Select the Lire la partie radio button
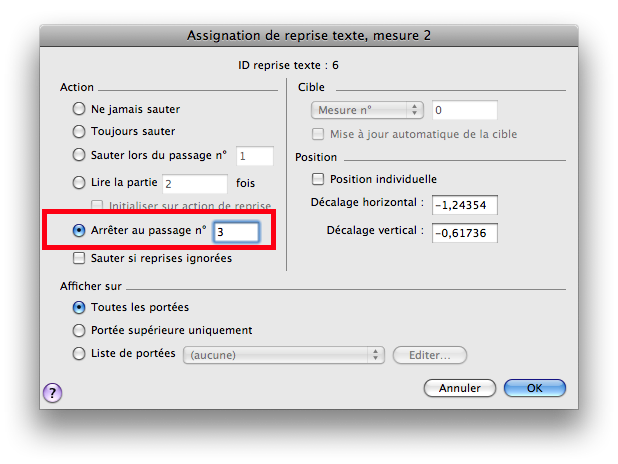 pos(80,183)
